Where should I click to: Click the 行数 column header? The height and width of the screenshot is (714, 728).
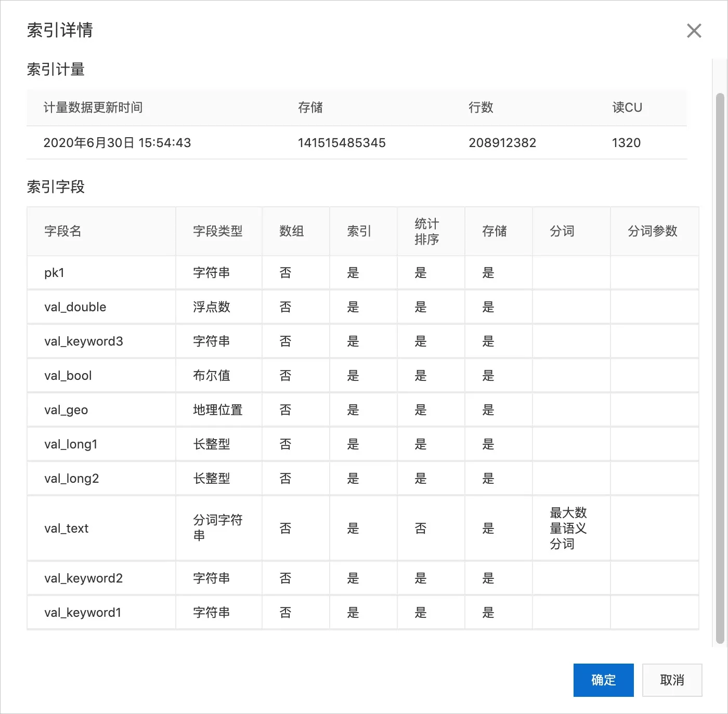tap(480, 108)
